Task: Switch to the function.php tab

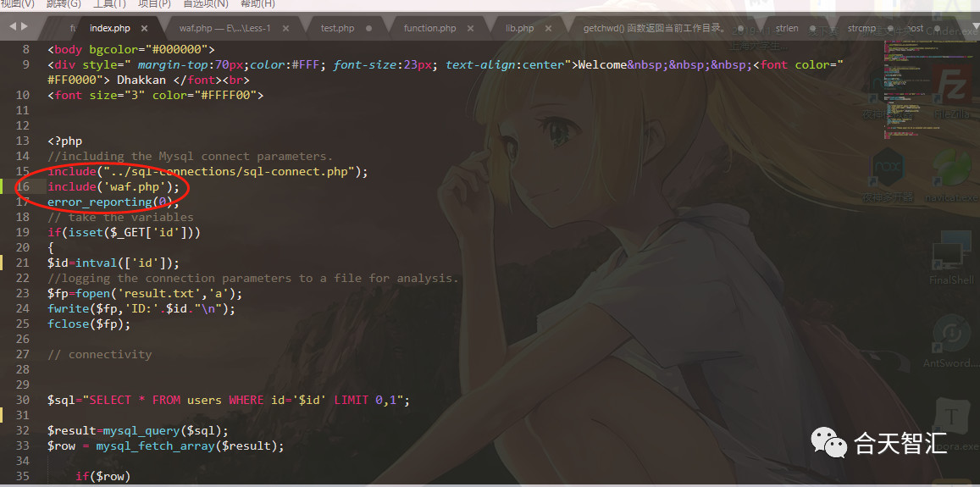Action: (430, 28)
